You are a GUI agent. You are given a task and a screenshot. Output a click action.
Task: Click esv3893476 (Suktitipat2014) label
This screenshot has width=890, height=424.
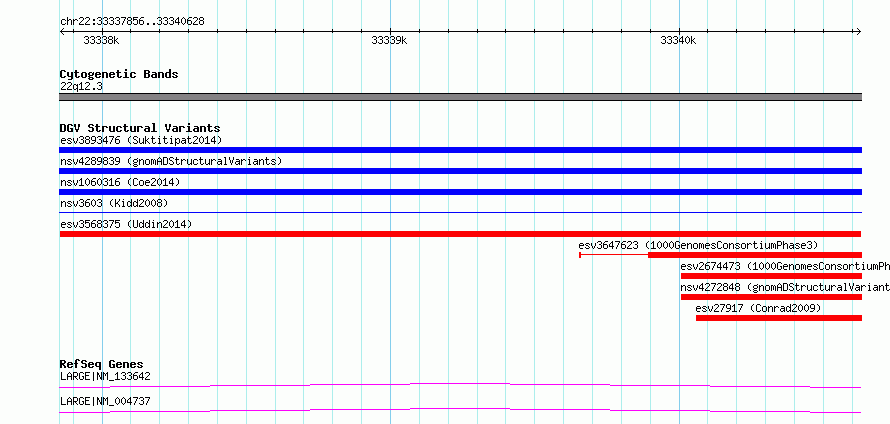141,140
